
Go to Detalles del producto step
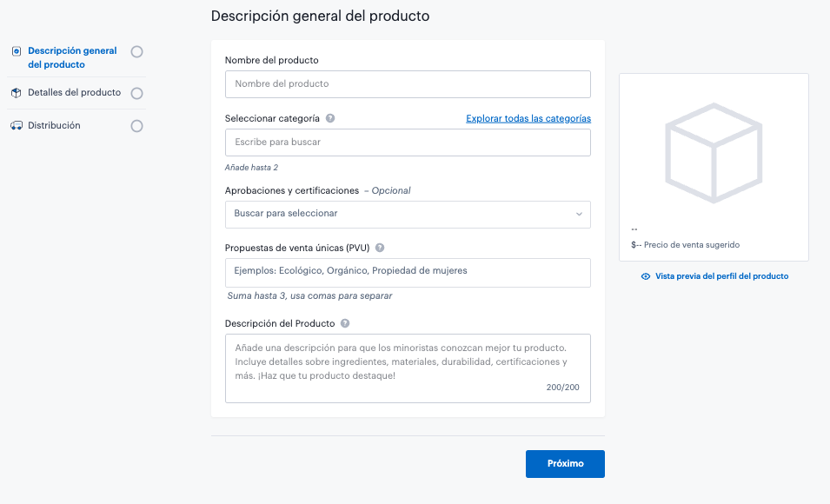coord(74,93)
